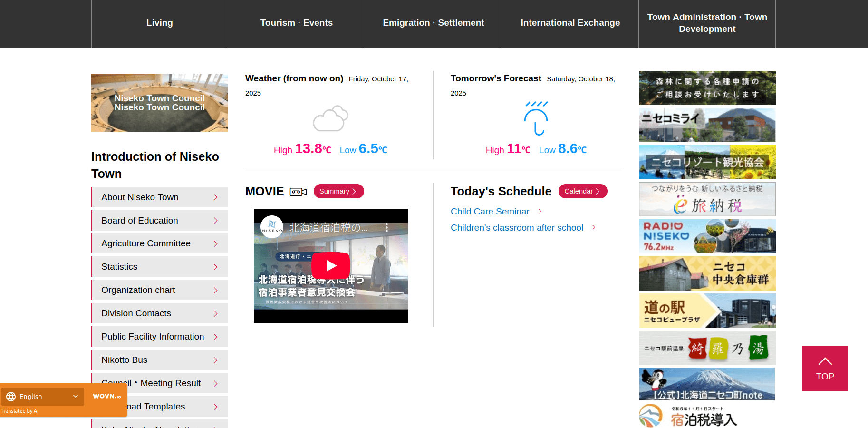Open the English language dropdown
The height and width of the screenshot is (428, 868).
[x=43, y=397]
